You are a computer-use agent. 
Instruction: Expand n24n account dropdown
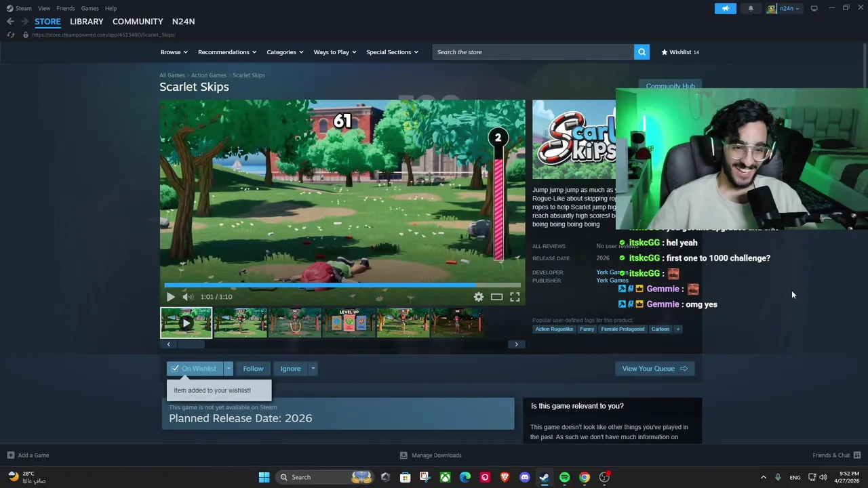click(784, 8)
